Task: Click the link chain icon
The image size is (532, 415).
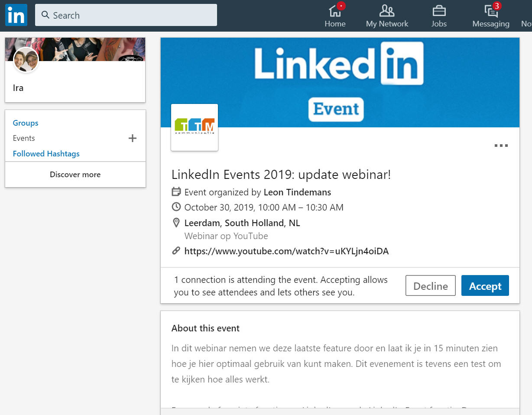Action: click(x=176, y=250)
